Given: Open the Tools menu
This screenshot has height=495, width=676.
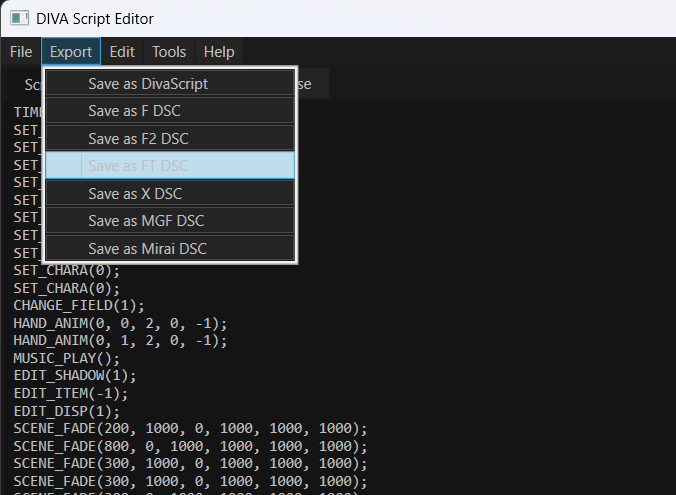Looking at the screenshot, I should (169, 52).
